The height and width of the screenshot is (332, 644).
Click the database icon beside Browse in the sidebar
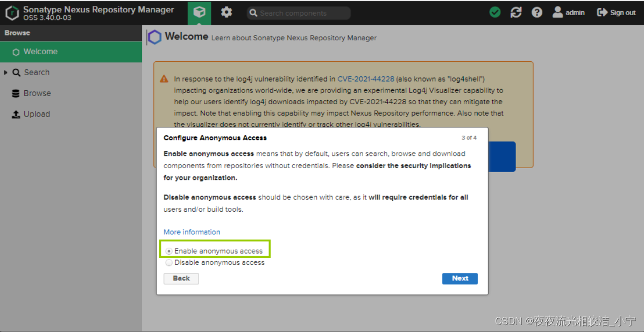point(16,93)
